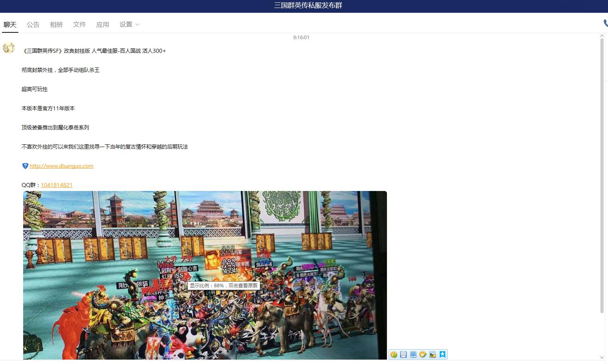Click the line 本版本是官方11年版本

point(48,108)
